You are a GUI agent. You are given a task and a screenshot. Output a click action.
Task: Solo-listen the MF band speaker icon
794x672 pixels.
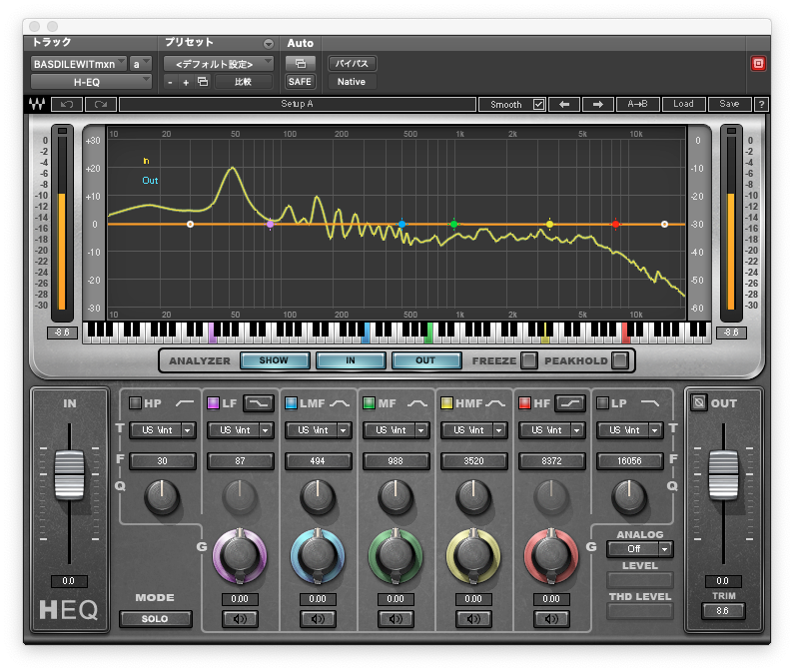(x=396, y=619)
